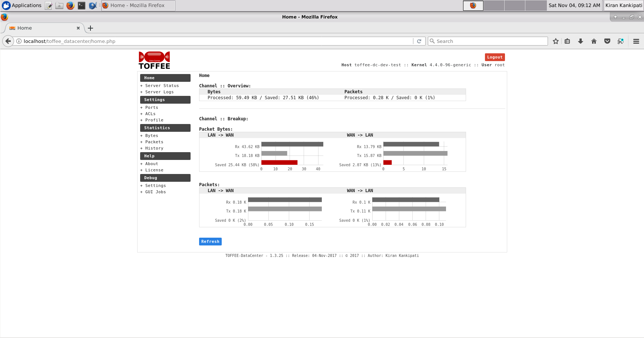
Task: Open Server Status page
Action: [162, 86]
